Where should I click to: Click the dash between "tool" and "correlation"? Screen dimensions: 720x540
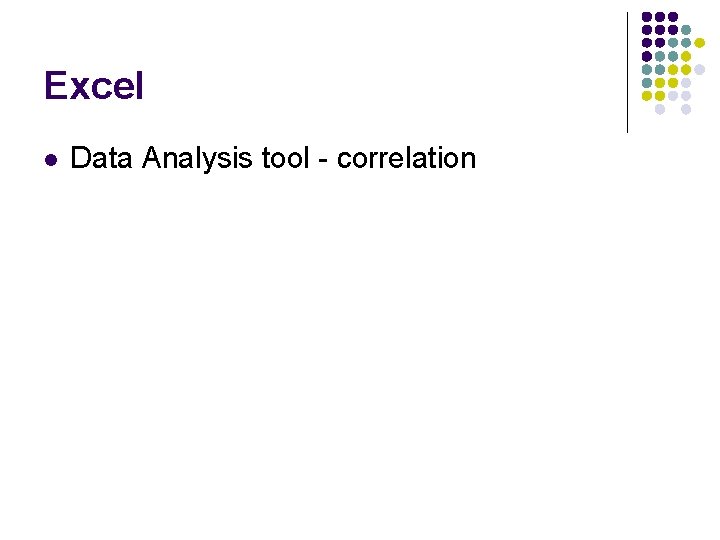(323, 161)
